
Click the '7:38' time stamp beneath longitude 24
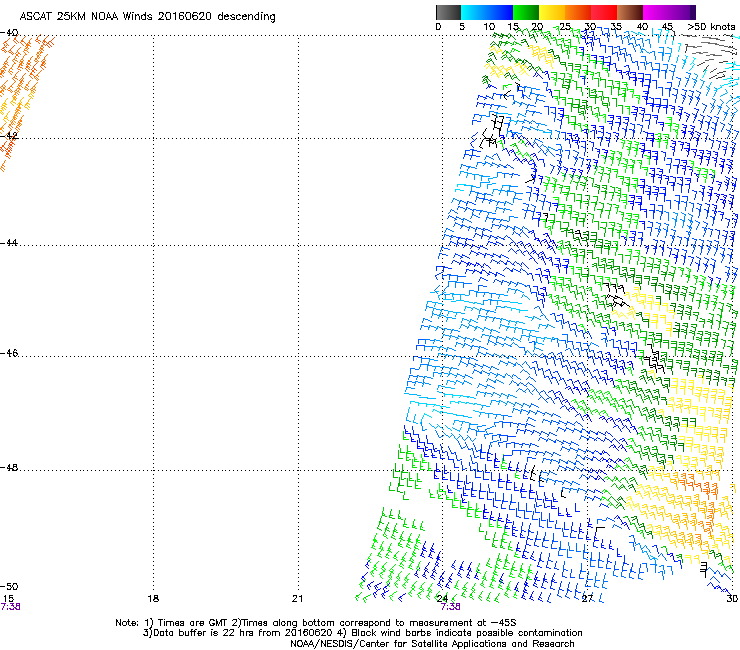pos(450,607)
